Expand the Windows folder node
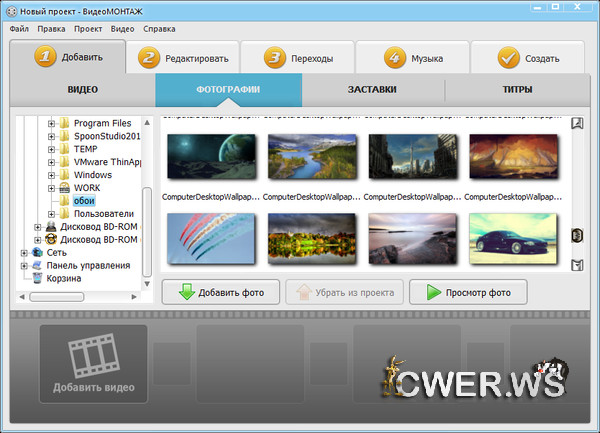Viewport: 600px width, 433px height. coord(51,175)
